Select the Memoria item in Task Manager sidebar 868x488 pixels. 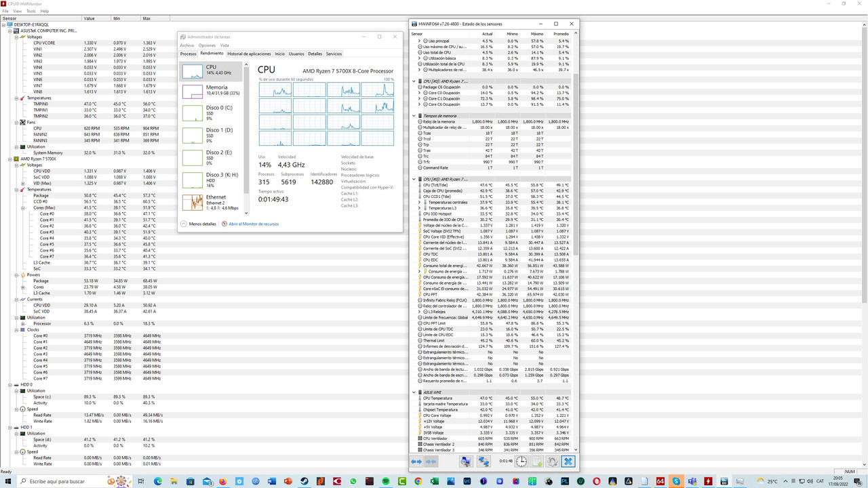210,90
